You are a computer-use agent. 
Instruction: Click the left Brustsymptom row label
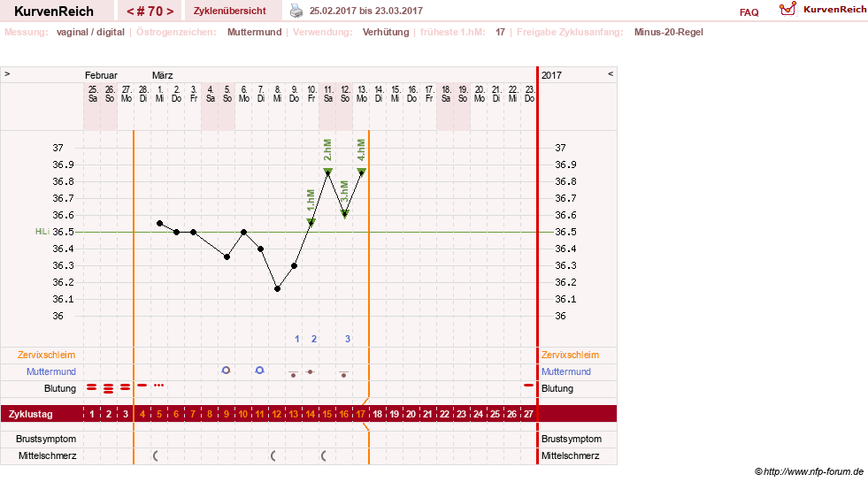[46, 439]
